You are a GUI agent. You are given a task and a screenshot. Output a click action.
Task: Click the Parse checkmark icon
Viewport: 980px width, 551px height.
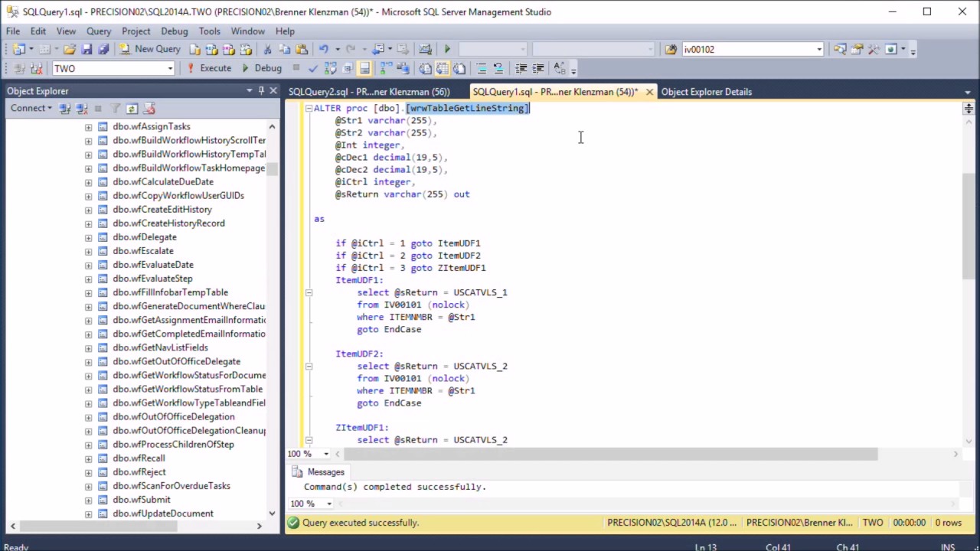pos(313,68)
